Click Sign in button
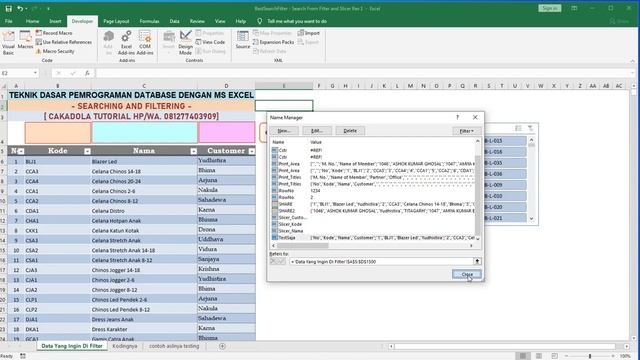 549,8
